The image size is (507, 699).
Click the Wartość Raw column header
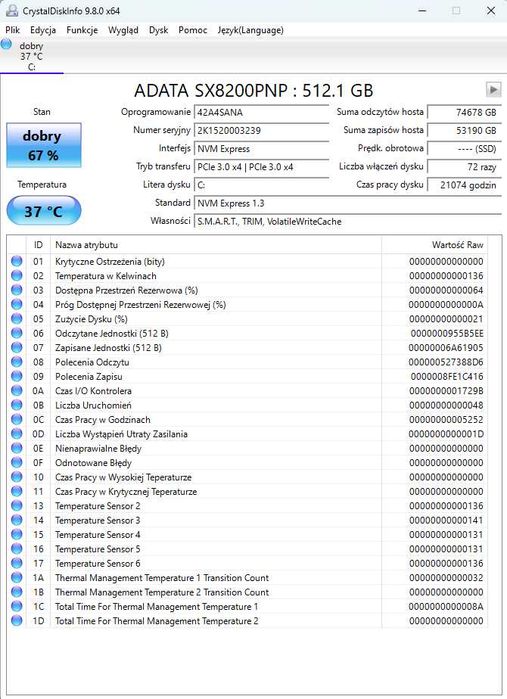pyautogui.click(x=435, y=245)
